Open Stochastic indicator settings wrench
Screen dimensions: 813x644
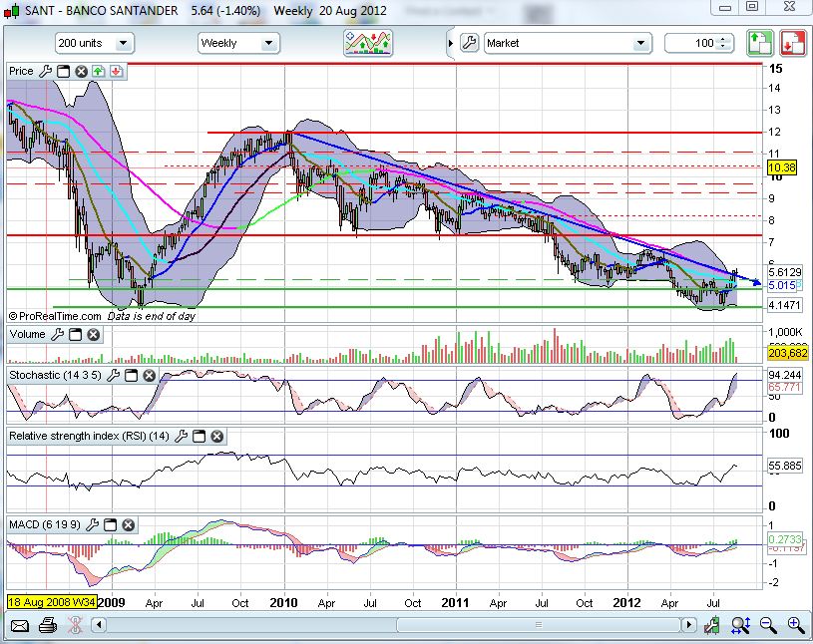(113, 376)
